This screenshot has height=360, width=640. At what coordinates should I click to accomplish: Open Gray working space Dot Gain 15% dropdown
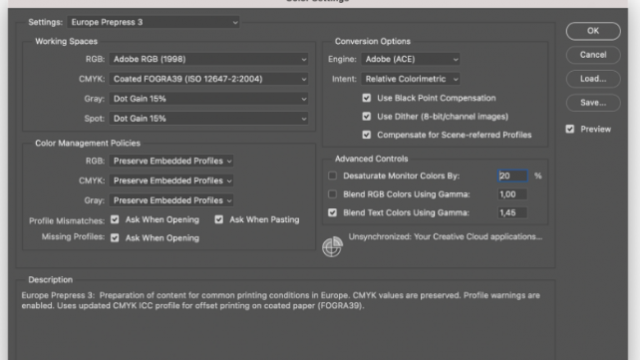pyautogui.click(x=209, y=99)
